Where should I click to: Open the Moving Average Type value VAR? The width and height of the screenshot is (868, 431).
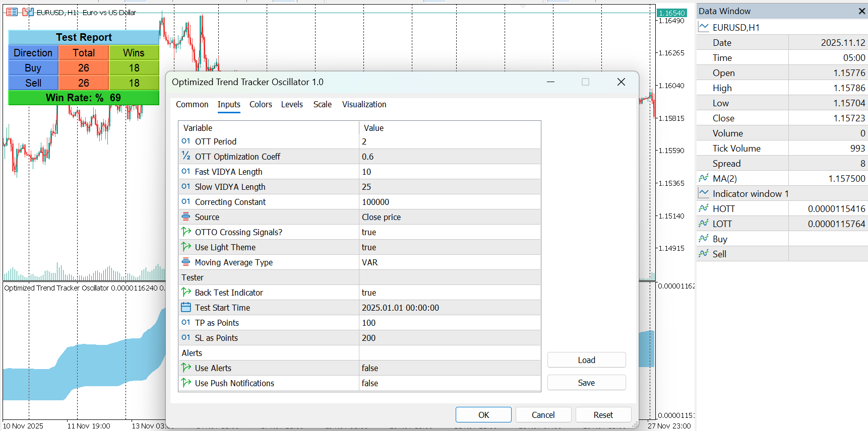450,262
